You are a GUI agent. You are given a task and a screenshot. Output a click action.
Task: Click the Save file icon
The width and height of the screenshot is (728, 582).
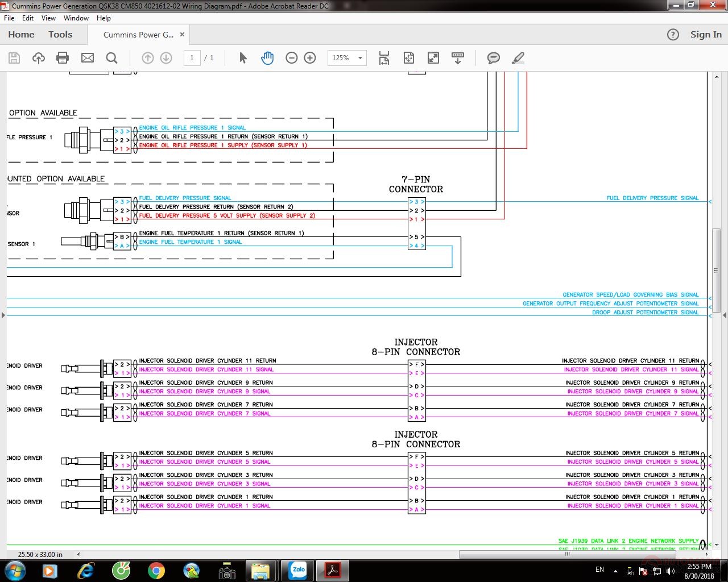tap(14, 58)
